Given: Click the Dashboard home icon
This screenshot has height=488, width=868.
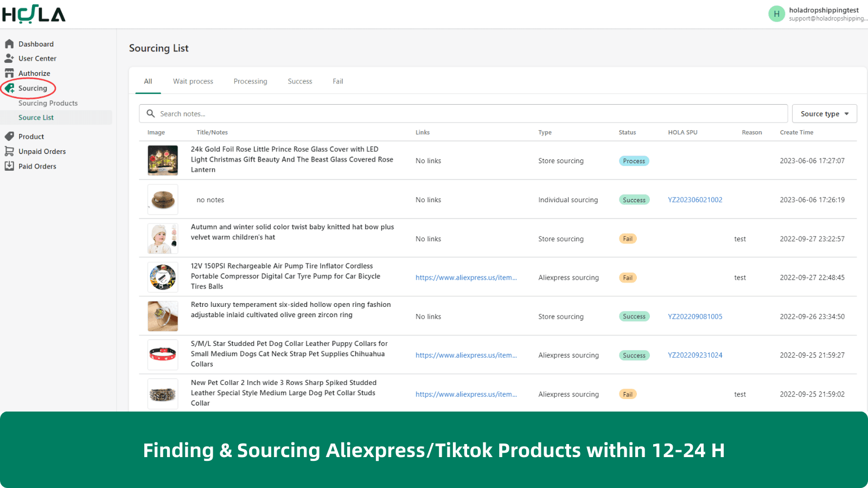Looking at the screenshot, I should pos(9,44).
